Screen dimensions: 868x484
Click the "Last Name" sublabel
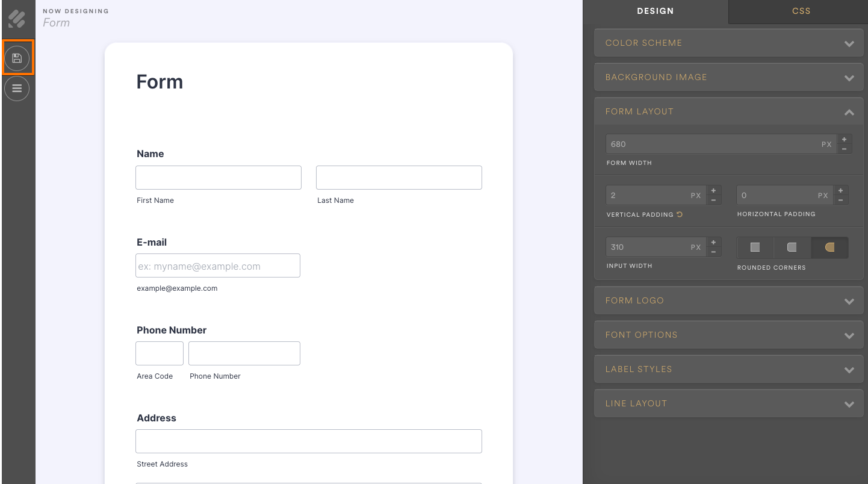pyautogui.click(x=336, y=200)
